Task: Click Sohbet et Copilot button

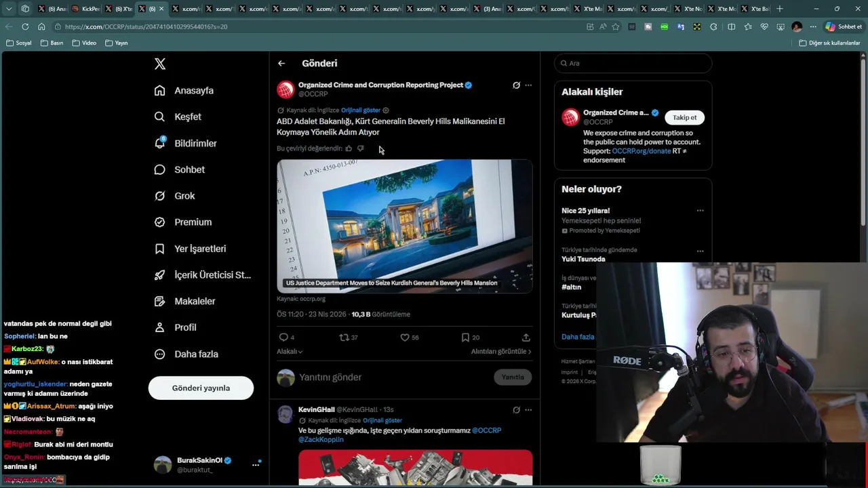Action: point(844,26)
